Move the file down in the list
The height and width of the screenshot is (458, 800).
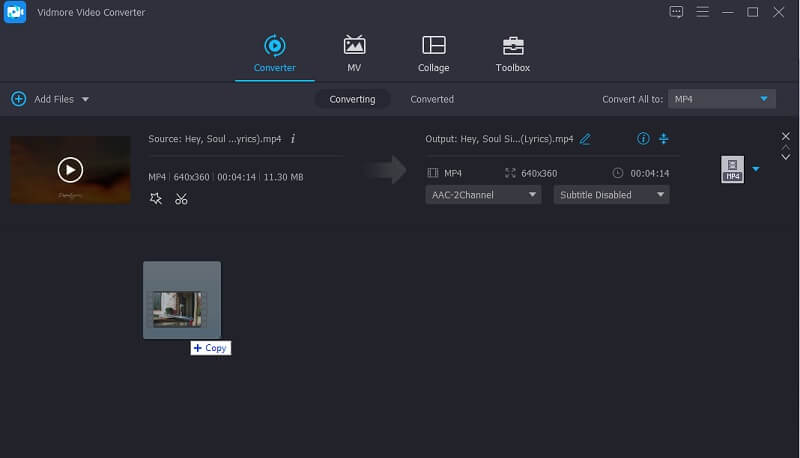click(x=786, y=158)
